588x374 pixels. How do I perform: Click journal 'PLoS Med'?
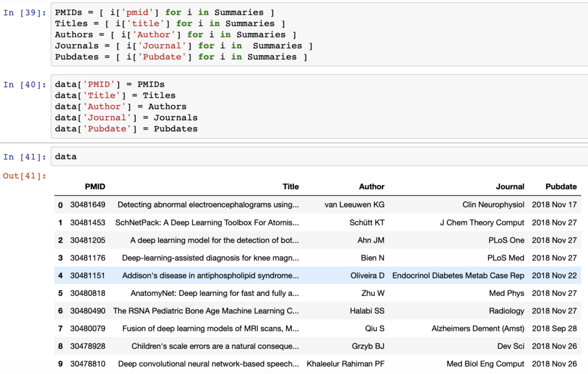(x=505, y=258)
